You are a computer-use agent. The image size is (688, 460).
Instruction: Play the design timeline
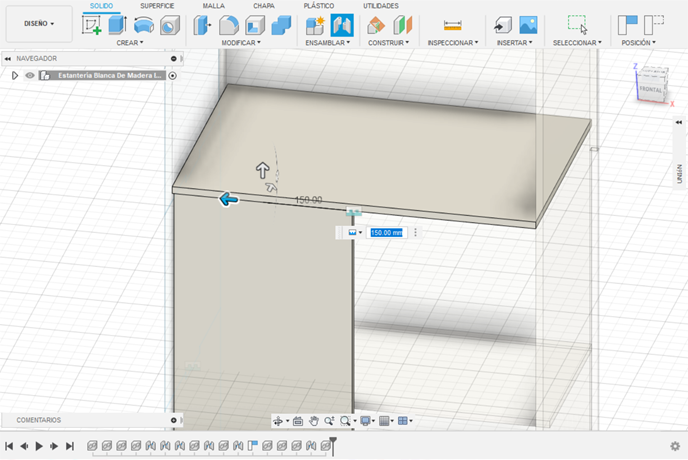pyautogui.click(x=39, y=446)
